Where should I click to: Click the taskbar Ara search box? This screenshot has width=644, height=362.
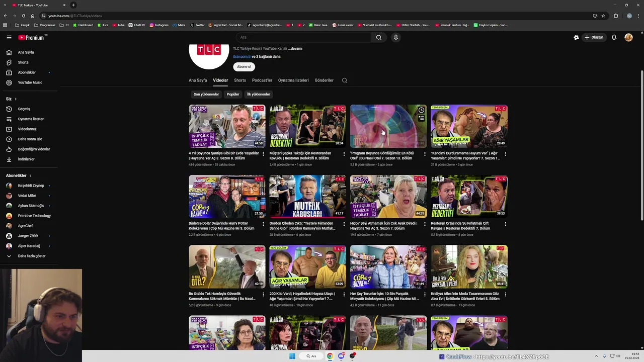311,356
